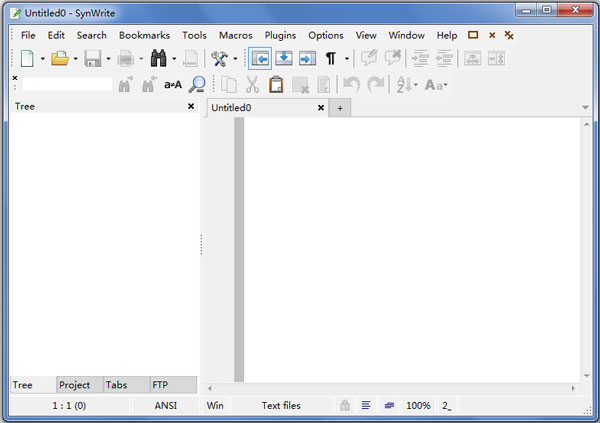Toggle case-sensitive search aA option
The height and width of the screenshot is (423, 600).
pos(173,85)
